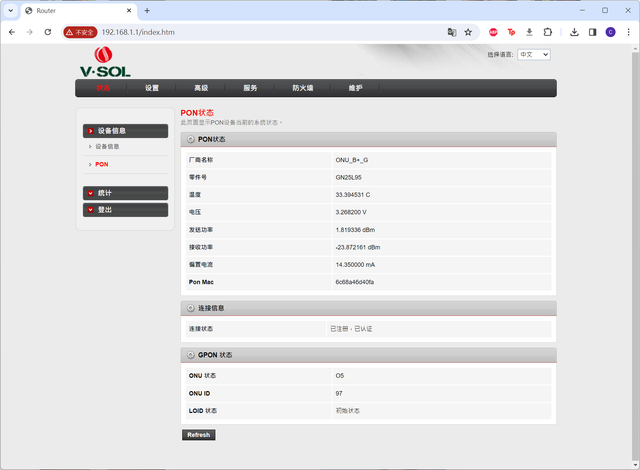Open the Adblock Plus extension icon
This screenshot has height=470, width=640.
coord(493,32)
